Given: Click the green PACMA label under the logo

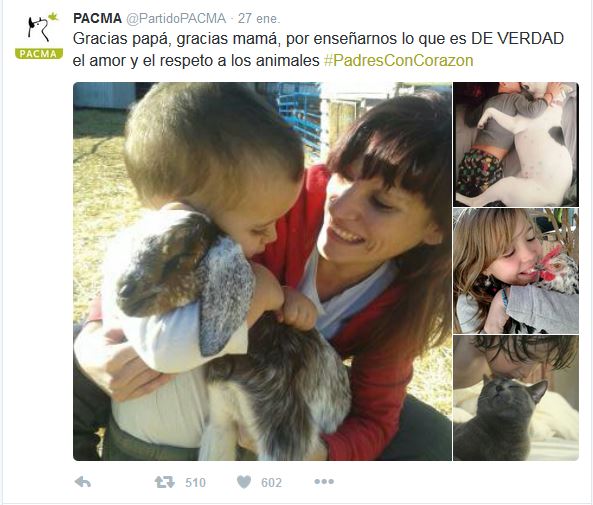Looking at the screenshot, I should 39,54.
